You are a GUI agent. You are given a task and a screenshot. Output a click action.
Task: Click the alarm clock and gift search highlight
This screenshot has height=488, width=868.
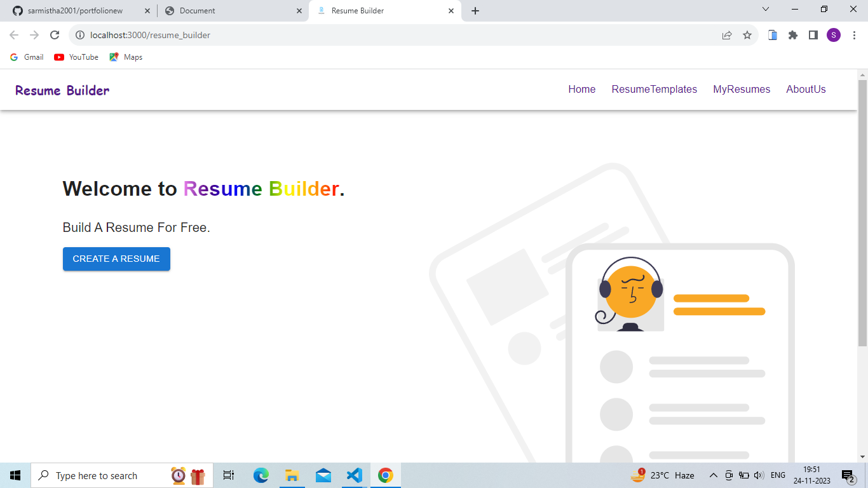pyautogui.click(x=188, y=475)
